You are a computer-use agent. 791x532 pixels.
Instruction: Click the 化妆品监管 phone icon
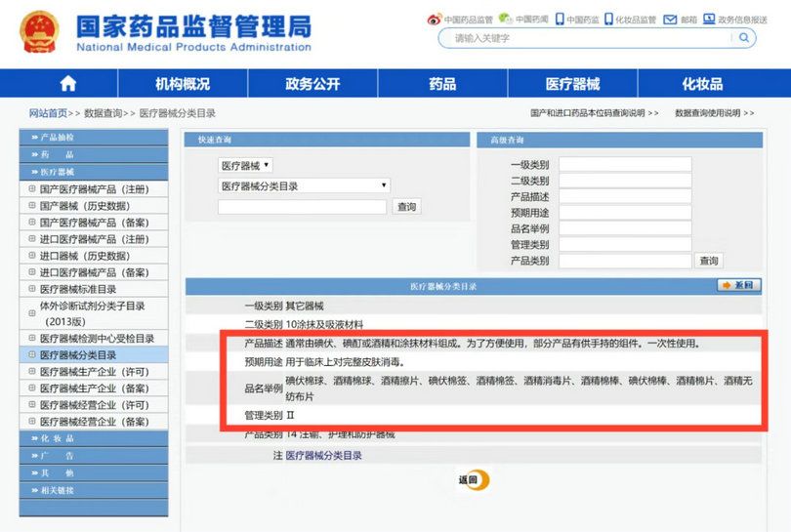click(x=608, y=19)
